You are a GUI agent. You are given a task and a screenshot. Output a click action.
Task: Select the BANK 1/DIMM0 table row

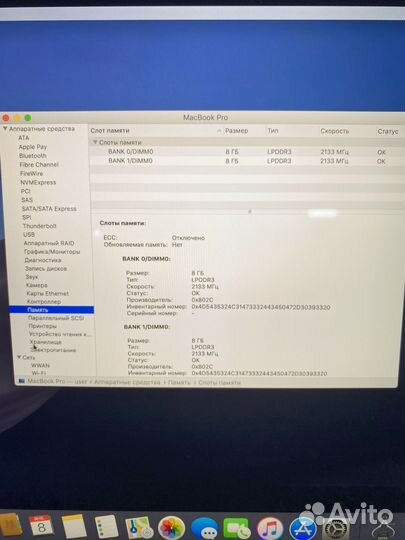pos(247,161)
